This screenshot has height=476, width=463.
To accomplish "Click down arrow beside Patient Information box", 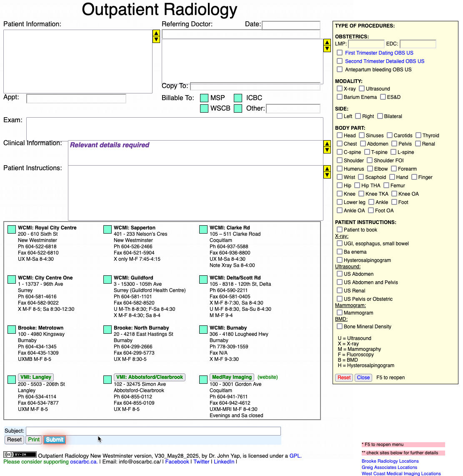I will coord(156,40).
